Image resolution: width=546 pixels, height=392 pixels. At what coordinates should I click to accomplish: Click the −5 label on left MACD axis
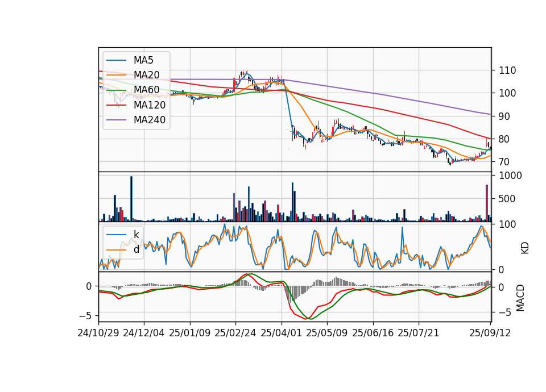pos(85,316)
